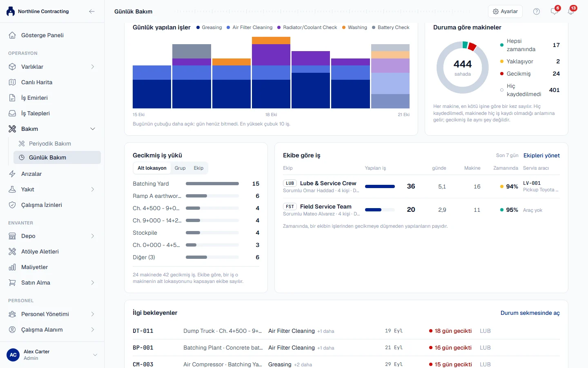Select the Alt lokasyon tab
The height and width of the screenshot is (368, 588).
pos(152,168)
